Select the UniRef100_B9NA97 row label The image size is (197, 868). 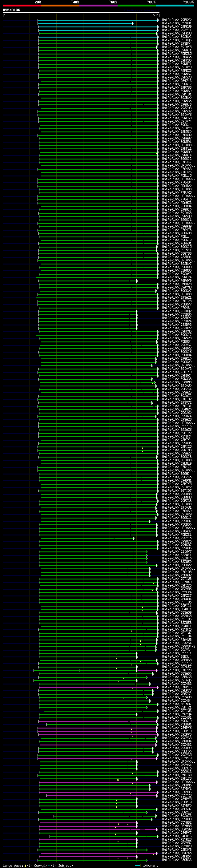177,139
